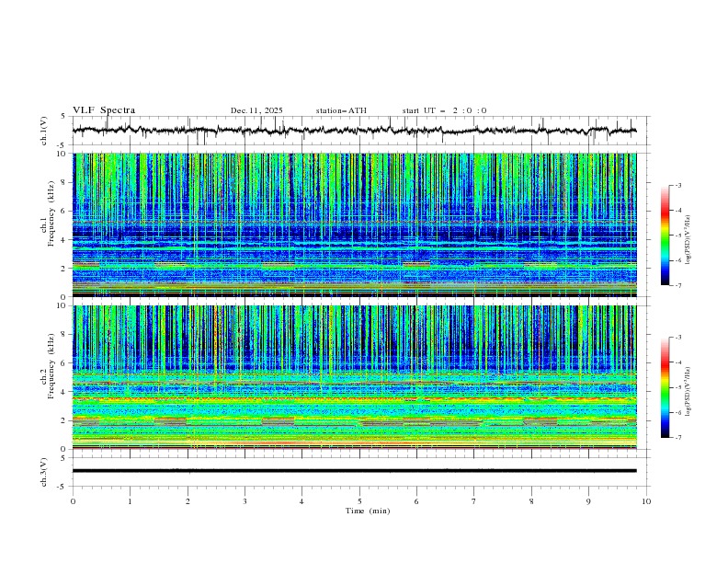This screenshot has width=728, height=563.
Task: Click the log(PSD) label beside ch.2 color bar
Action: click(688, 392)
